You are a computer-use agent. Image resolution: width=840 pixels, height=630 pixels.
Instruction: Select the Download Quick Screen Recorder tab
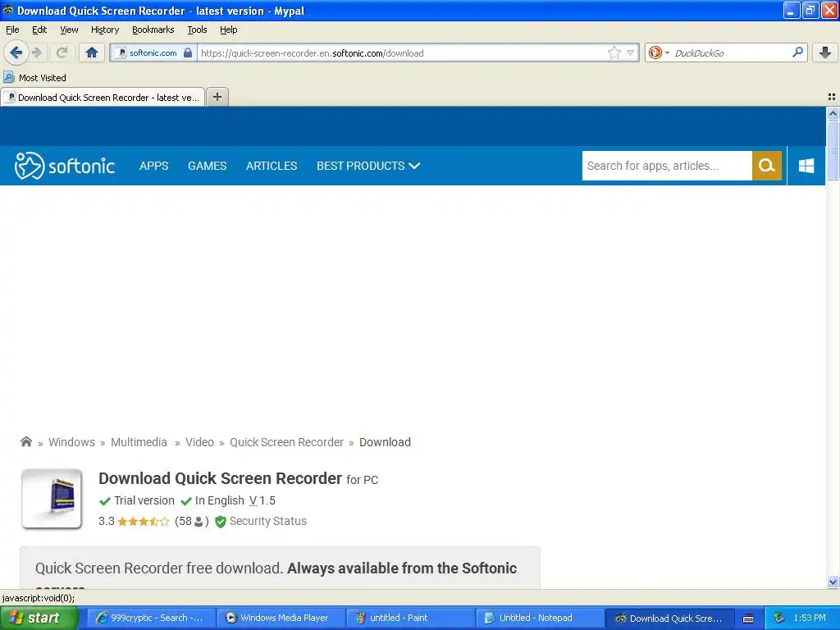103,97
